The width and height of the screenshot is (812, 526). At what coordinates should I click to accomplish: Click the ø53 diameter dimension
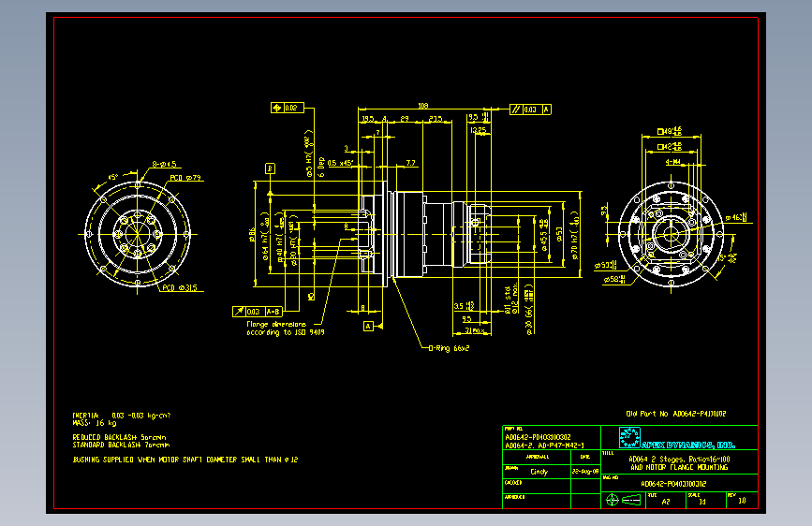pos(559,234)
